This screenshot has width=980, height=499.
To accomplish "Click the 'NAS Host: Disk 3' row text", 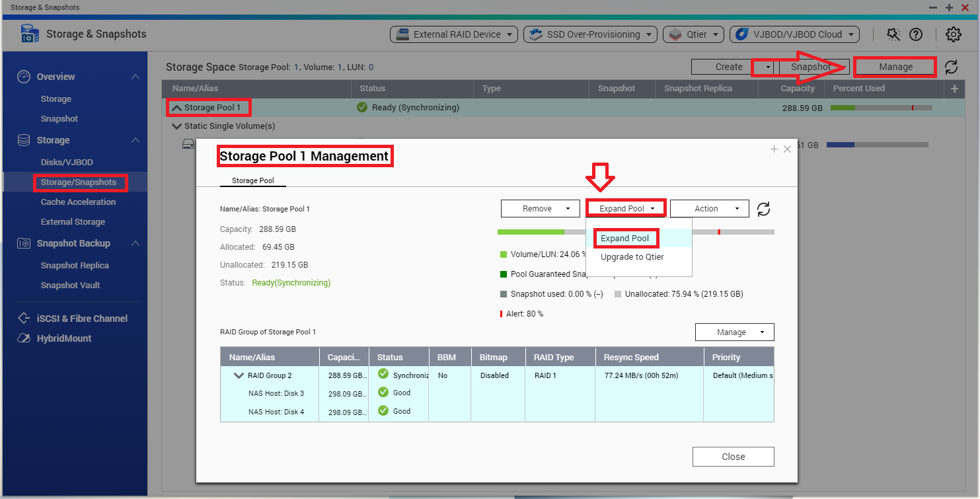I will pos(276,393).
